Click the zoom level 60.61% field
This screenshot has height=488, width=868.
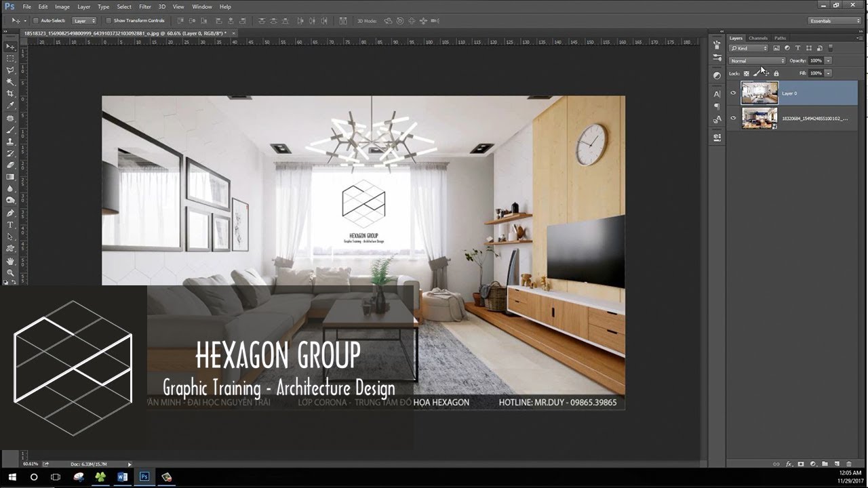point(31,464)
